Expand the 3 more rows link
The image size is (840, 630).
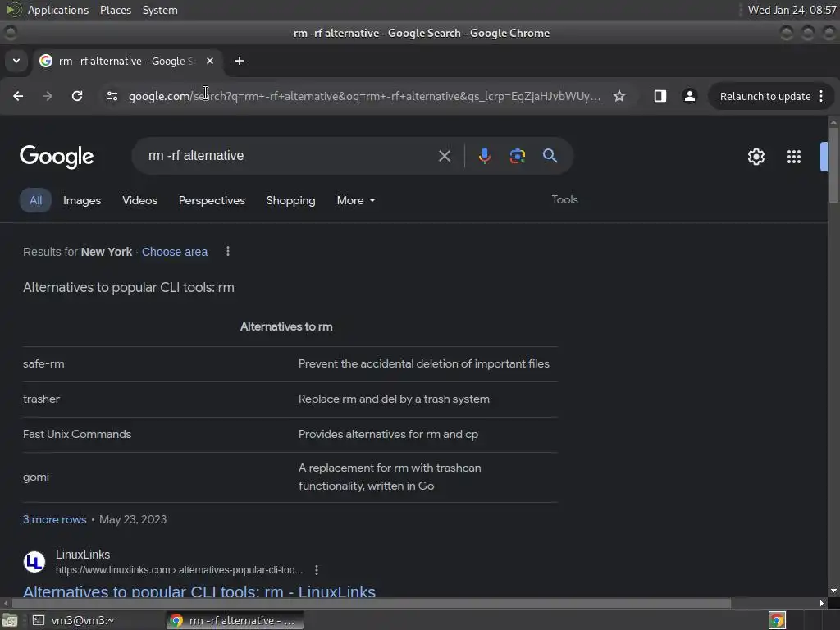(55, 519)
